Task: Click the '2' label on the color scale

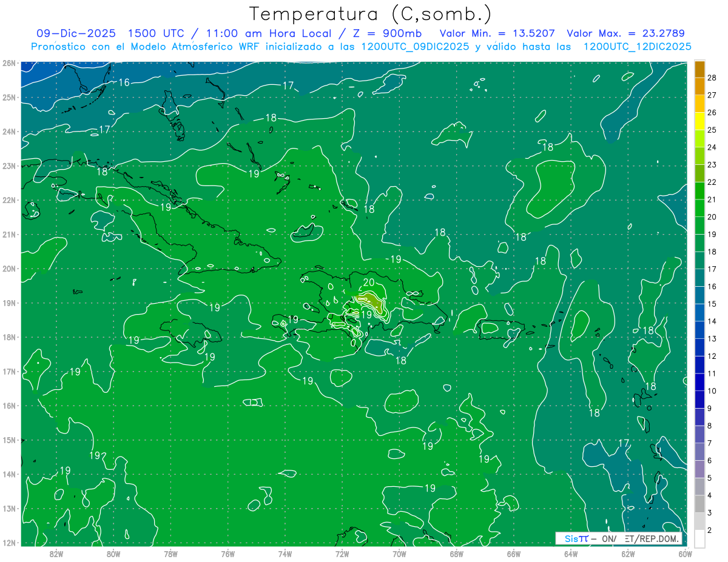Action: pos(709,530)
